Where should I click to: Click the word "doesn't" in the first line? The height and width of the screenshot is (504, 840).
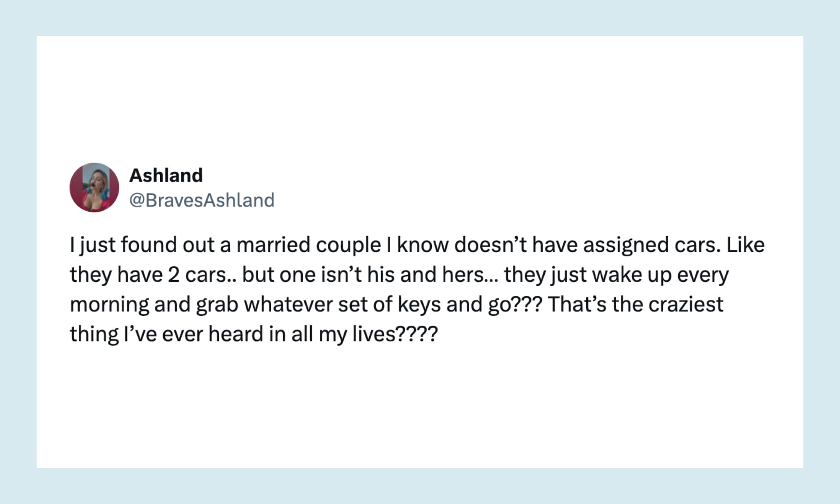pos(490,245)
